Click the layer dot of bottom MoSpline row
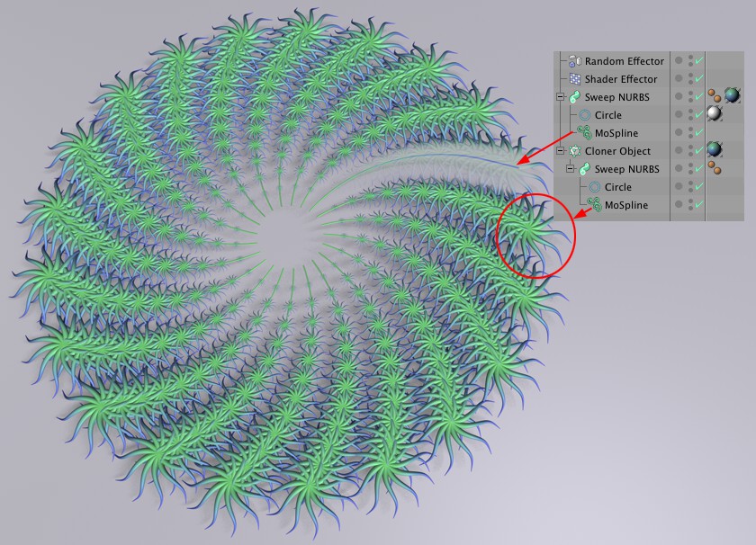The image size is (756, 545). 679,204
